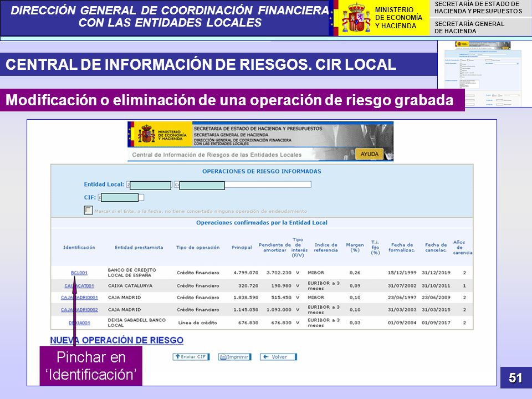This screenshot has height=399, width=532.
Task: Click the SECRETARÍA GENERAL DE HACIENDA header text
Action: pos(469,28)
